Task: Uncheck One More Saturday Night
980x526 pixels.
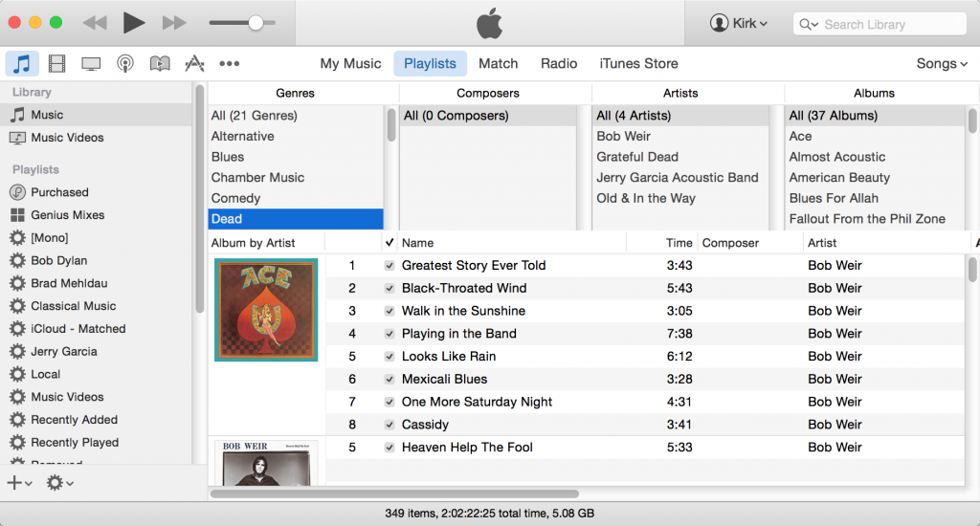Action: click(390, 402)
